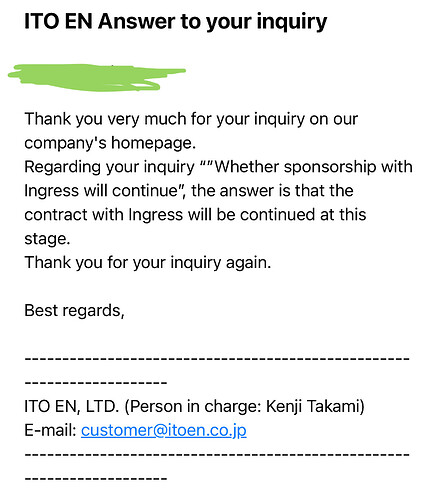Click the short dashed line above "ITO EN, LTD."
This screenshot has width=439, height=500.
(x=96, y=383)
